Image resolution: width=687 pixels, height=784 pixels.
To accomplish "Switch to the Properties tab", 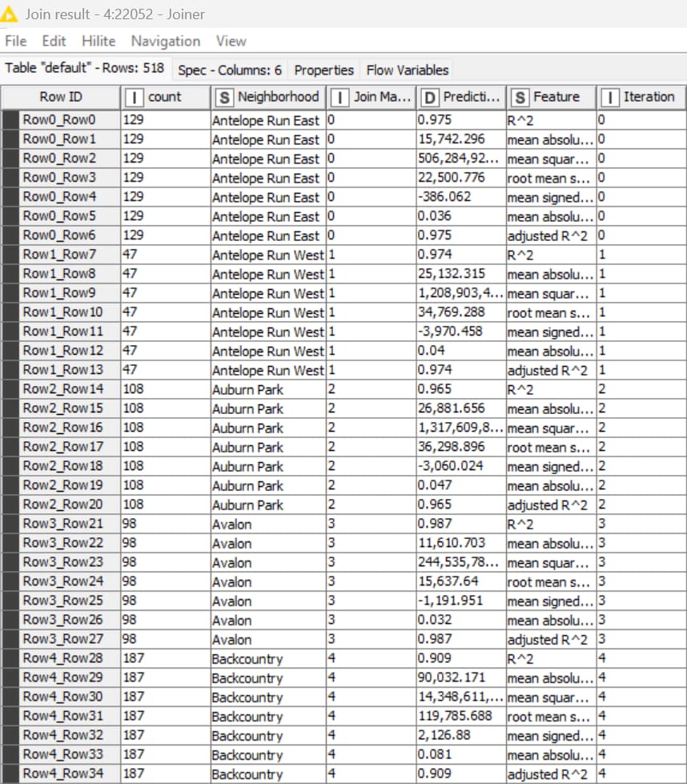I will [x=323, y=70].
